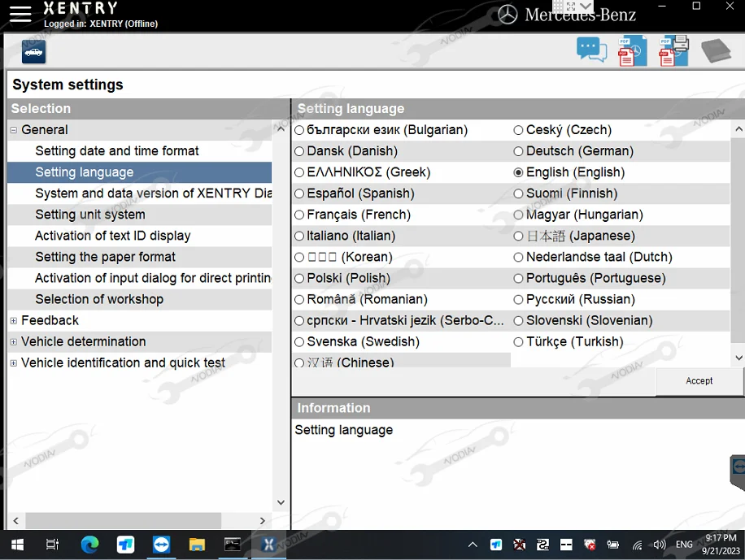Open Task View in taskbar

(52, 545)
